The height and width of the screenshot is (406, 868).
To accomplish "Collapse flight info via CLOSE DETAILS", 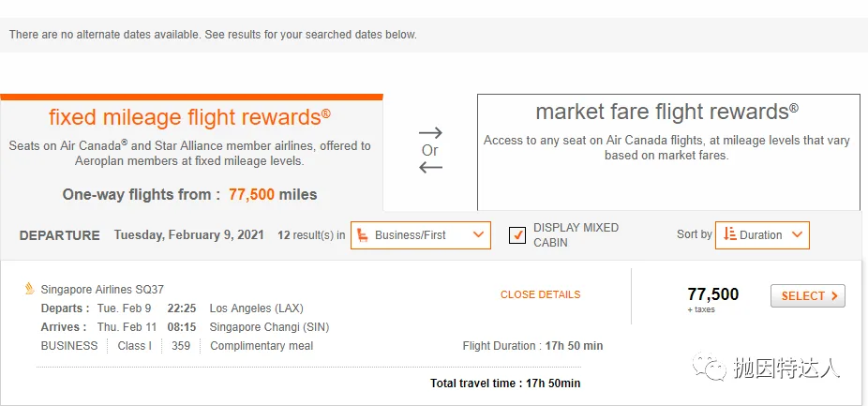I will (x=540, y=294).
